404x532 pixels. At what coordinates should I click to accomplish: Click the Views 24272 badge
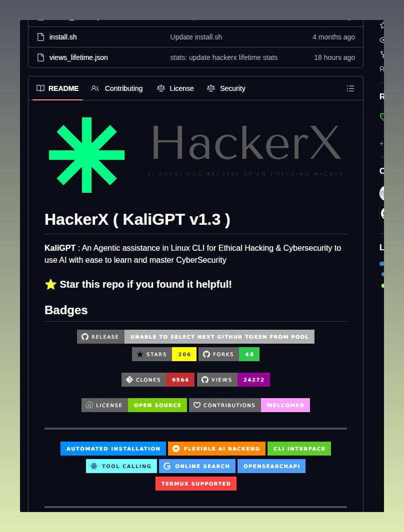click(x=233, y=380)
